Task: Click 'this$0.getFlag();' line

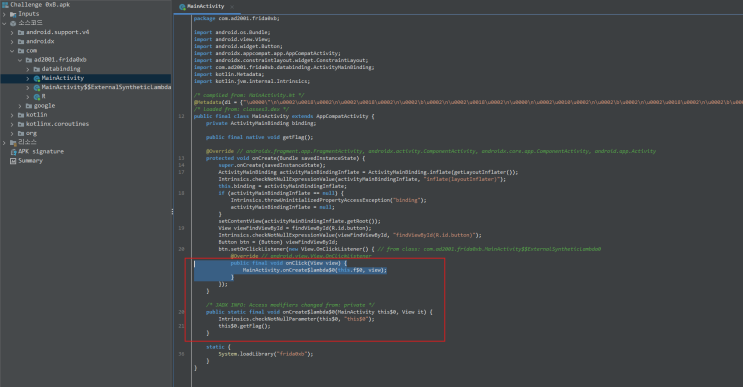Action: pyautogui.click(x=245, y=326)
